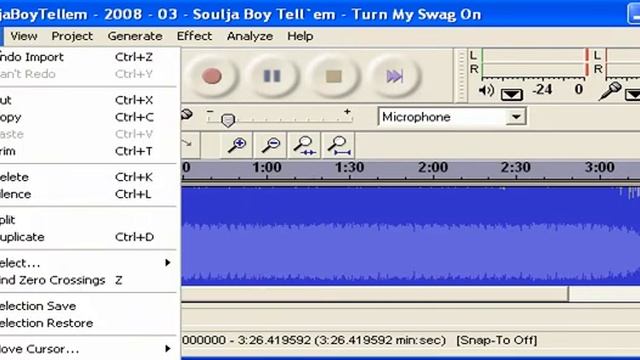Choose Duplicate menu entry with Ctrl+D
This screenshot has height=360, width=640.
(x=88, y=237)
